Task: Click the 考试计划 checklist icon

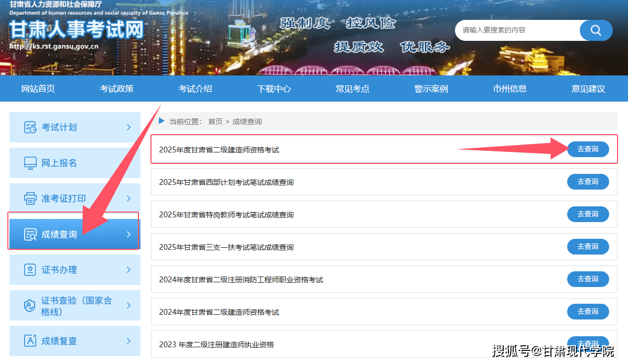Action: coord(30,127)
